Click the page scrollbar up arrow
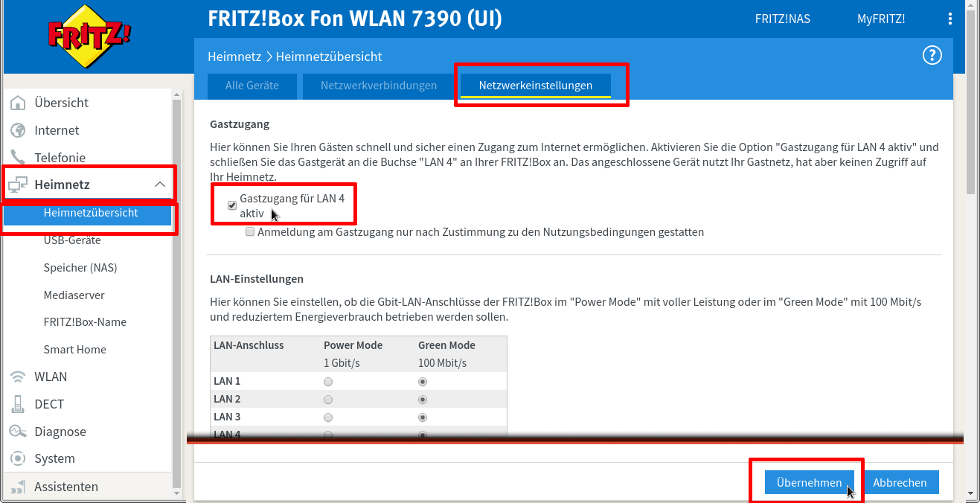The image size is (980, 503). [x=970, y=6]
